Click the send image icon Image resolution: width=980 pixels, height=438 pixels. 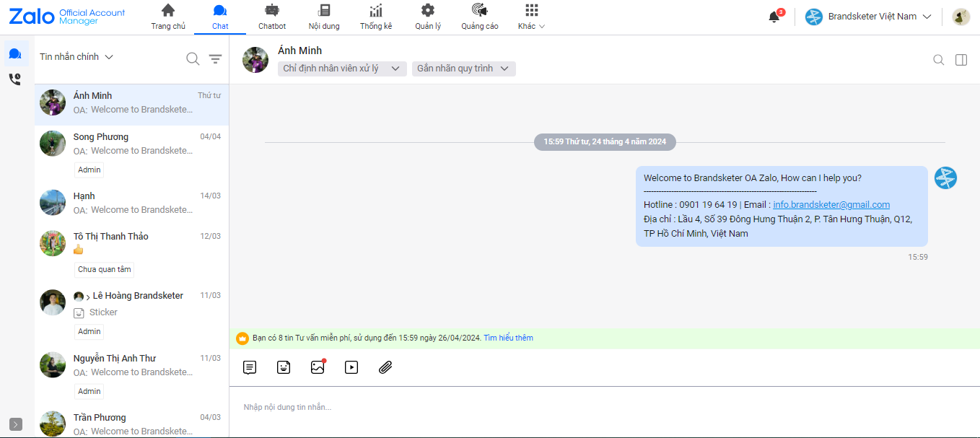coord(318,367)
